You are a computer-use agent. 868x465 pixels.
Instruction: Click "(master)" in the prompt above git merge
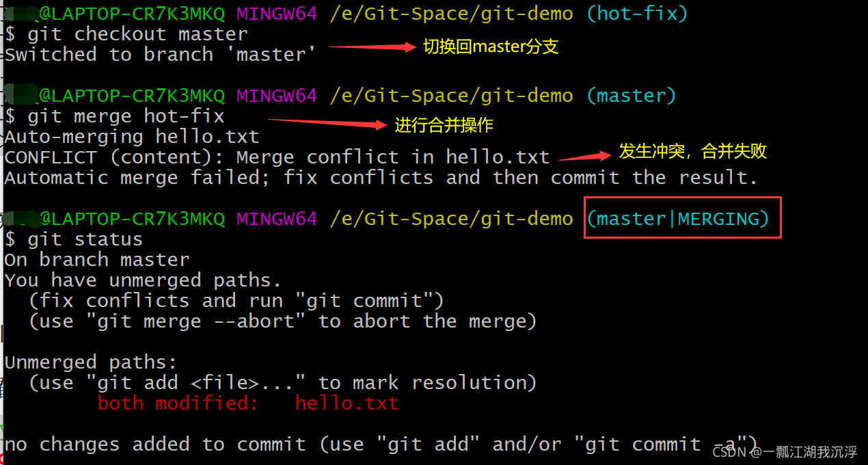click(x=632, y=96)
